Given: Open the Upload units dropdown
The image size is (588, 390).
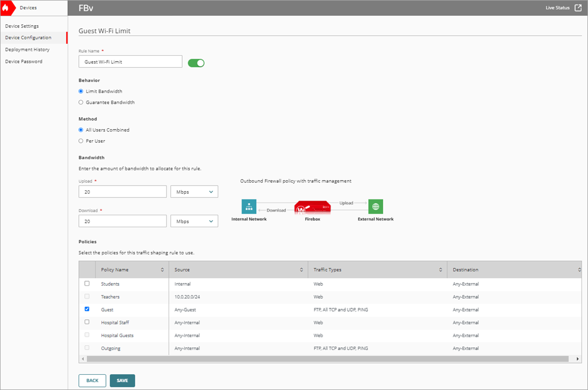Looking at the screenshot, I should click(x=194, y=191).
